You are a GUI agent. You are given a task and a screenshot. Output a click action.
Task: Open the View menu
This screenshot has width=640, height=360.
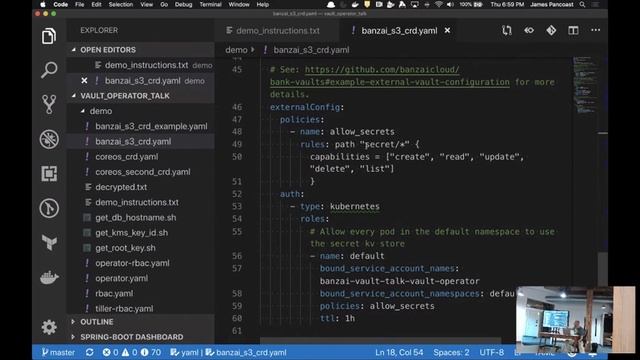pos(146,4)
